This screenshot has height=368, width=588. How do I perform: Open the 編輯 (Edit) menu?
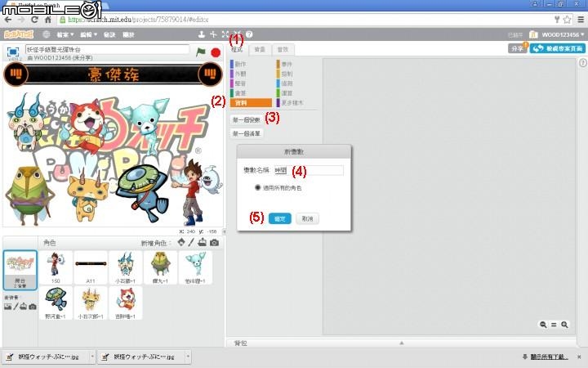pyautogui.click(x=88, y=35)
